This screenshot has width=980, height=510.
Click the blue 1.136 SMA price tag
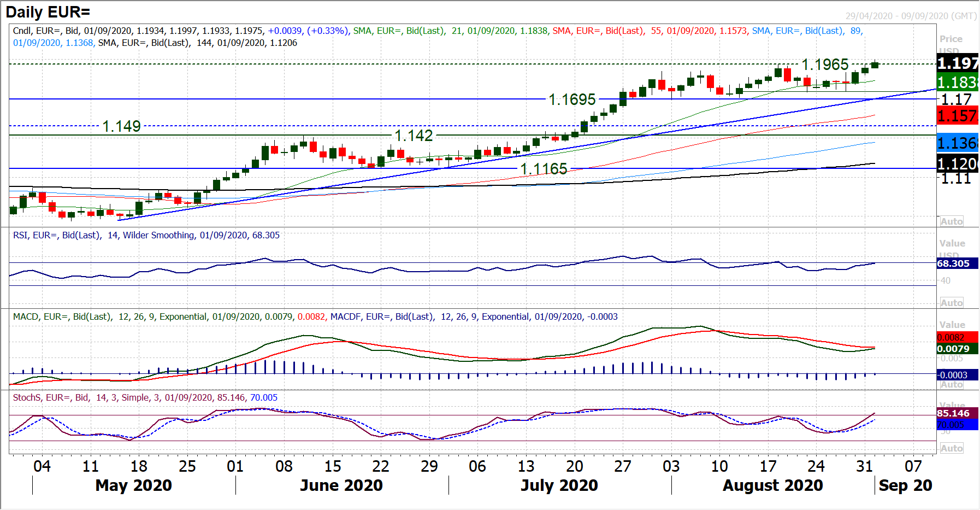tap(958, 143)
